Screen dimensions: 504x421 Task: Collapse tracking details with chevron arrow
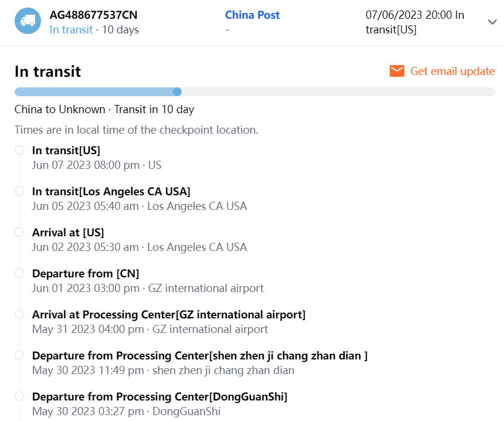tap(491, 22)
